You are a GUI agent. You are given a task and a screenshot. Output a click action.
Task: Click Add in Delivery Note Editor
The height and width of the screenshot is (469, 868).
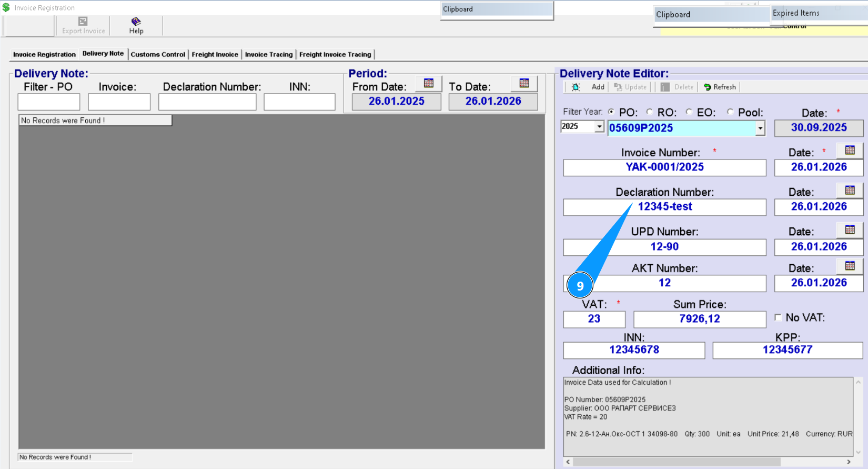pyautogui.click(x=598, y=87)
